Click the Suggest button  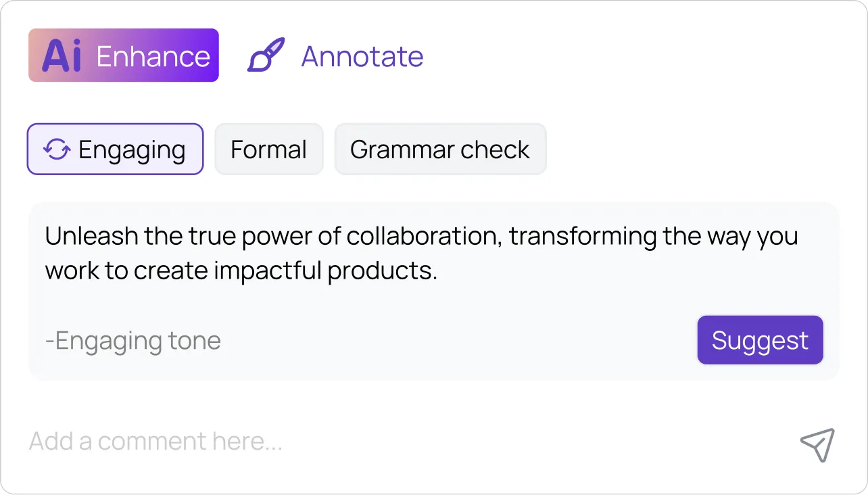tap(760, 340)
